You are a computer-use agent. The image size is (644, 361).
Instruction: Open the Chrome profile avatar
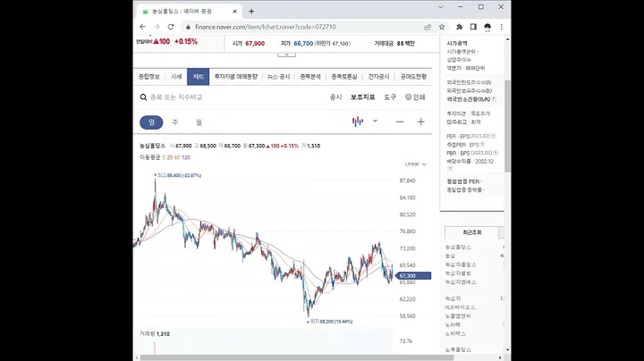pyautogui.click(x=487, y=27)
